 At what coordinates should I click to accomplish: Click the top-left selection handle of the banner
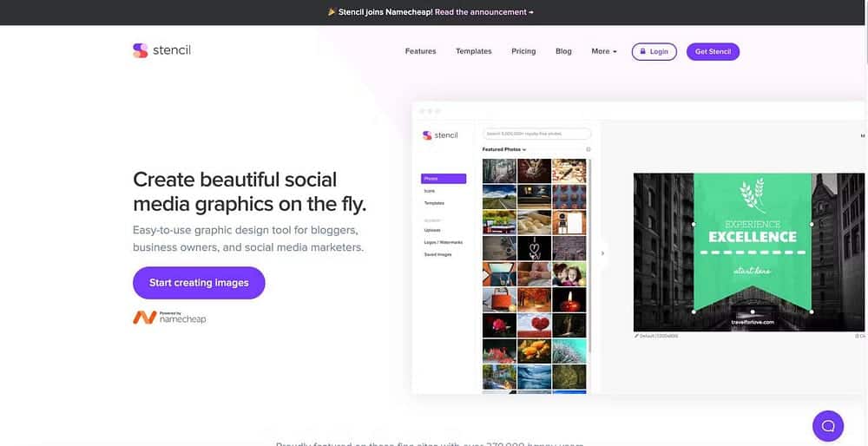point(694,224)
